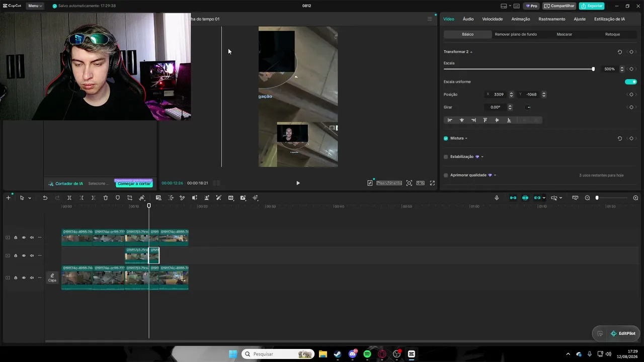Click the fit timeline to window icon
Image resolution: width=644 pixels, height=362 pixels.
click(x=575, y=198)
